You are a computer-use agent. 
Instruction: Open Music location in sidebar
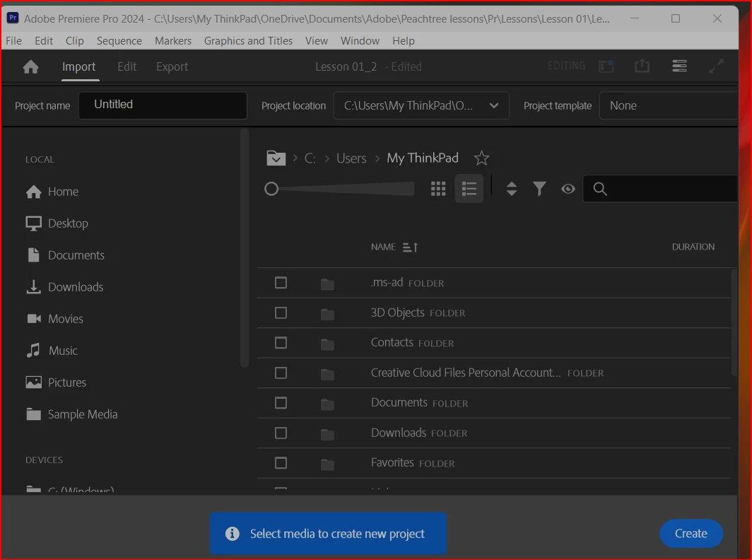pyautogui.click(x=52, y=350)
